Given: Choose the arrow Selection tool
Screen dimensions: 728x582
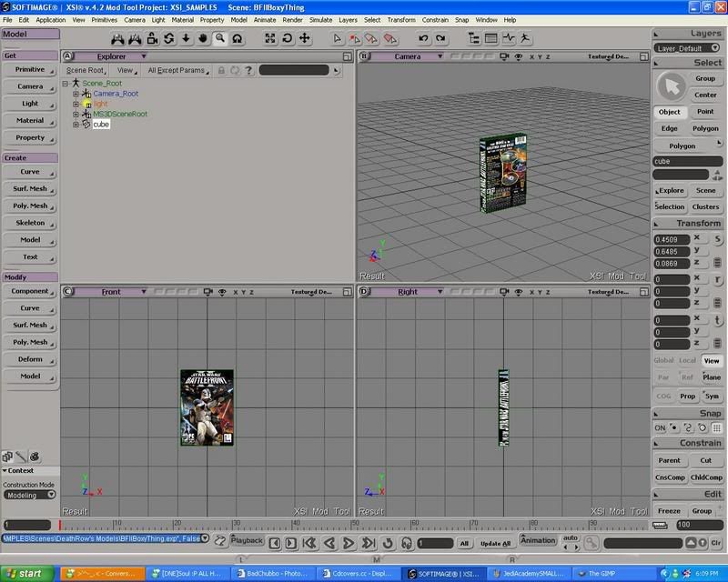Looking at the screenshot, I should 338,38.
